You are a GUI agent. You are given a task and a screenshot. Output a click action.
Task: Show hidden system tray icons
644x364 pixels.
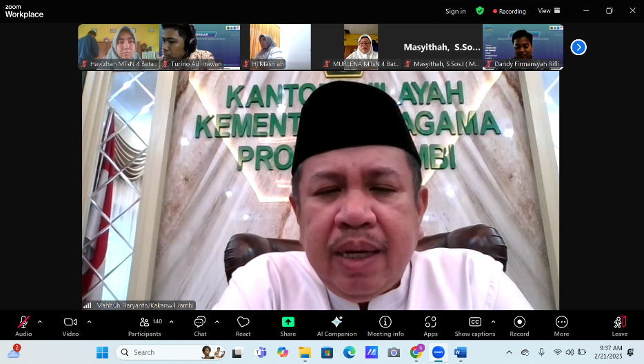click(x=509, y=352)
